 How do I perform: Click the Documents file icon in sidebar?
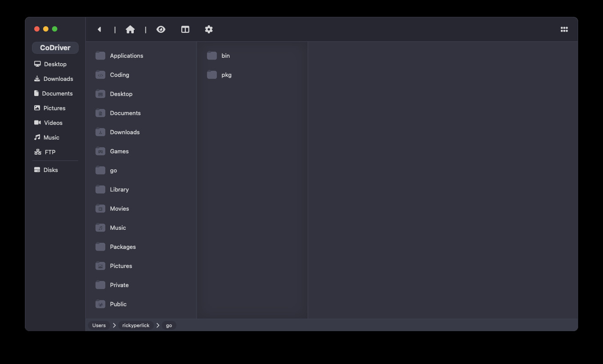36,93
